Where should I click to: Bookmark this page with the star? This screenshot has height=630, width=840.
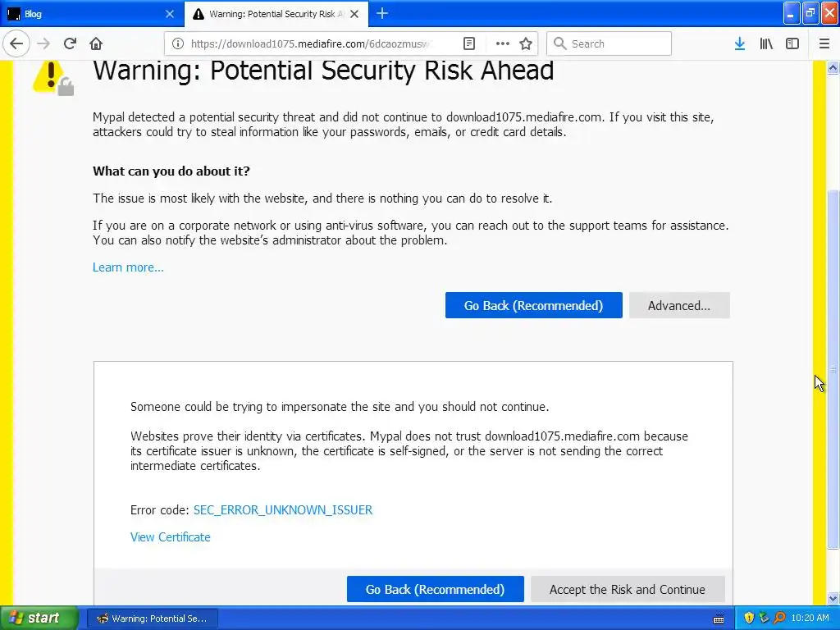click(x=526, y=43)
